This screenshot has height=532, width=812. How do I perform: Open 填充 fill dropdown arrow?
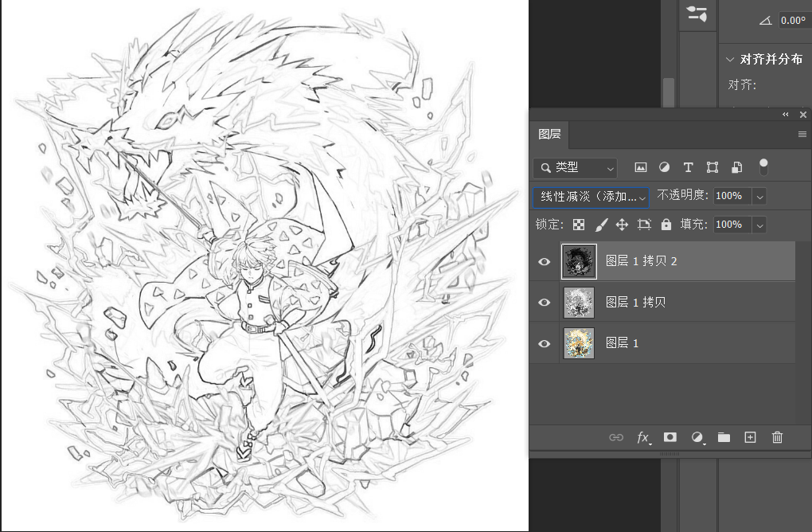point(759,225)
